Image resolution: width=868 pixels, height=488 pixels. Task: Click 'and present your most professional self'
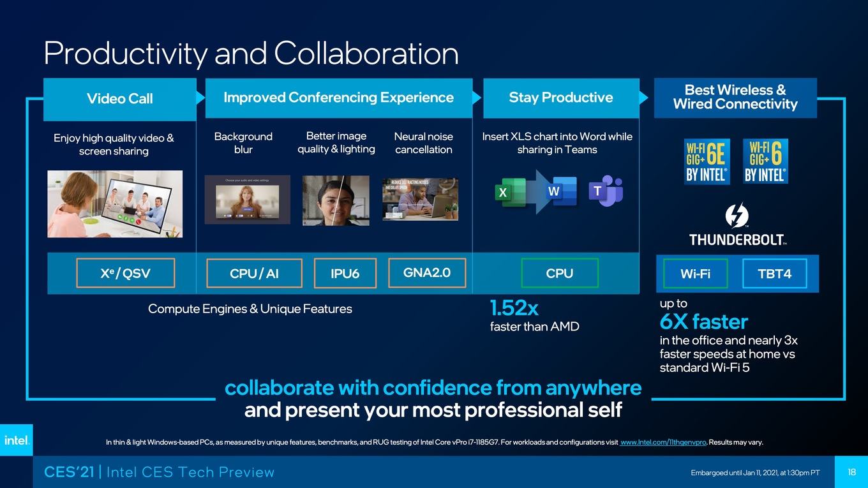(x=433, y=410)
